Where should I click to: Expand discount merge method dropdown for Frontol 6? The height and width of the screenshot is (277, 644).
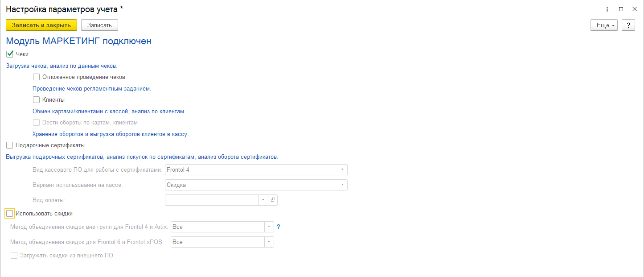coord(269,242)
